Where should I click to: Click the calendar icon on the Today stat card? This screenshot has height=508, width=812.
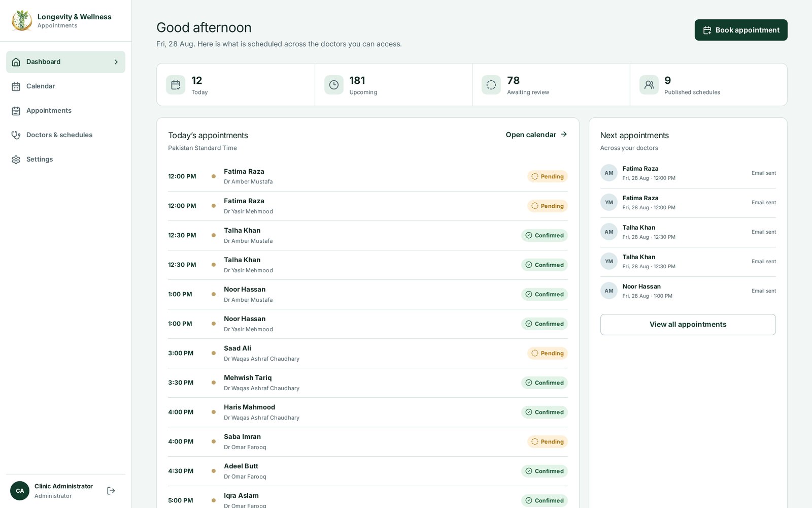(x=176, y=85)
